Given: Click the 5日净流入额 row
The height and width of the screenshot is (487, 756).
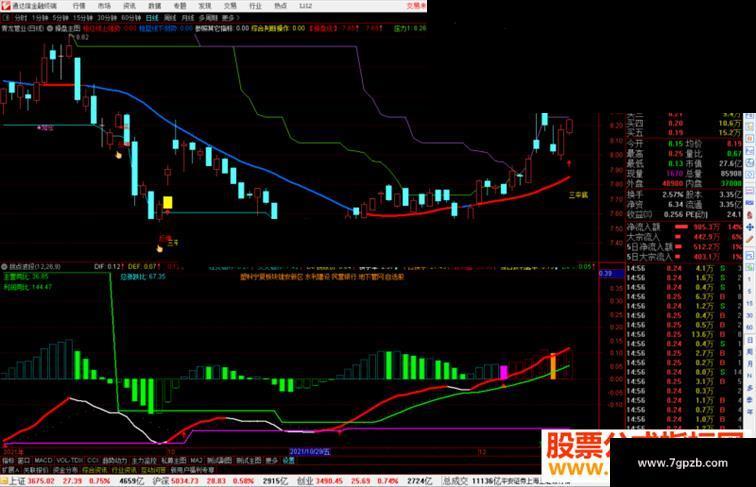Looking at the screenshot, I should click(684, 247).
